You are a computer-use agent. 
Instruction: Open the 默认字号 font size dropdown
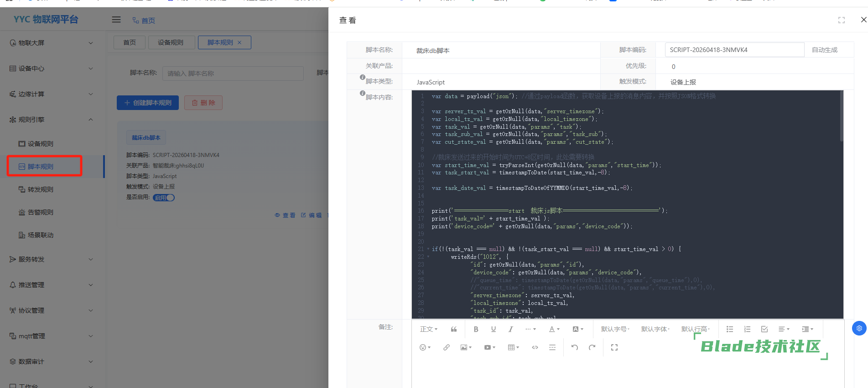(615, 329)
